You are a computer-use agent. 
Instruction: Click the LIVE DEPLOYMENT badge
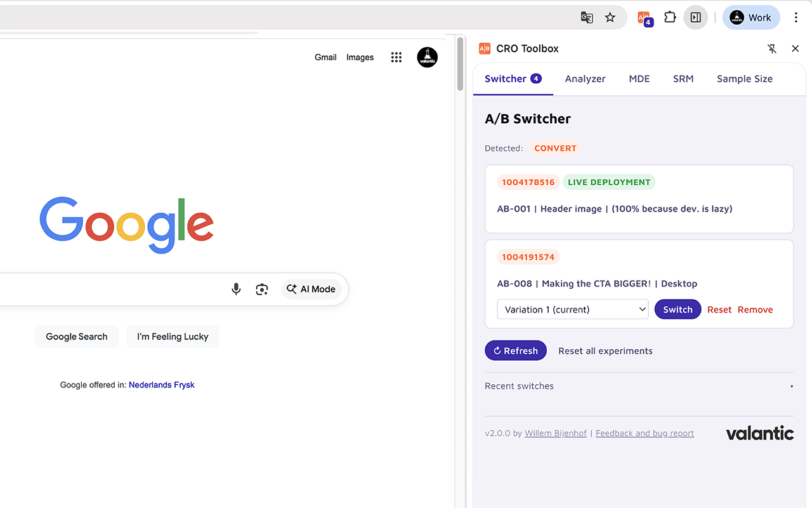[609, 182]
